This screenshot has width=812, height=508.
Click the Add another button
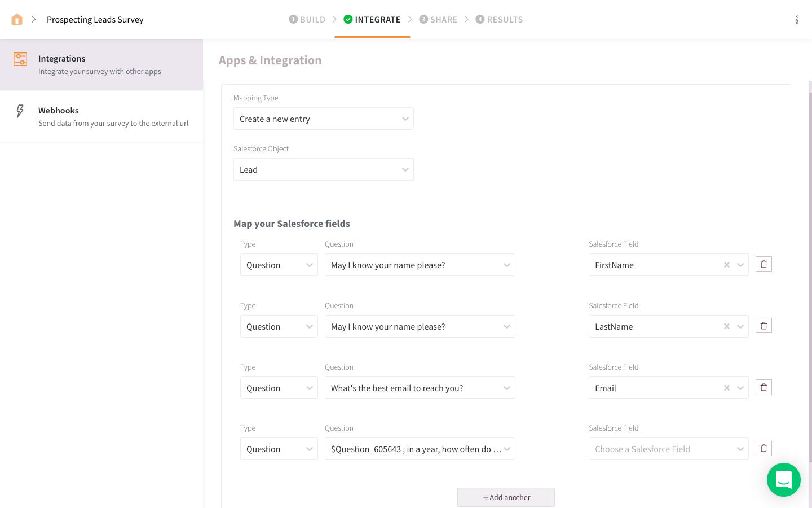pos(506,497)
